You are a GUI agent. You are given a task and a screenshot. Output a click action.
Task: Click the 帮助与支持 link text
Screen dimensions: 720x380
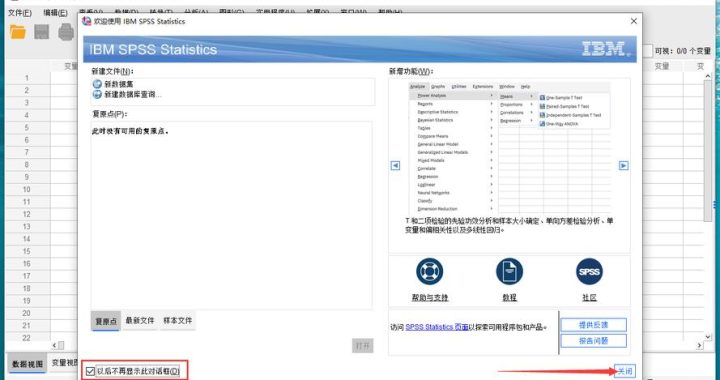coord(430,297)
